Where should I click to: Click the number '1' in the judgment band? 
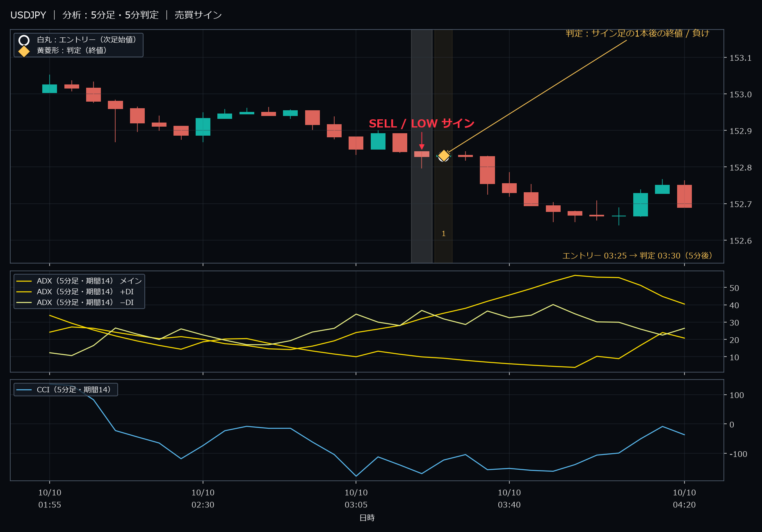coord(443,234)
